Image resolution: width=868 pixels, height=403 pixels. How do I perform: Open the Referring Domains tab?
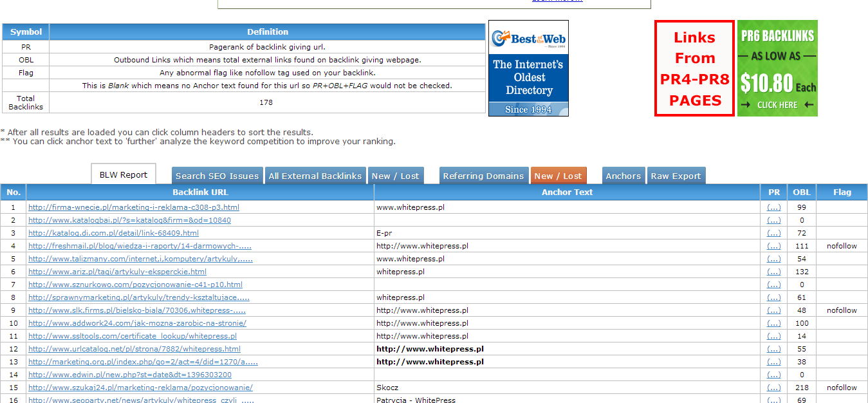[x=484, y=176]
